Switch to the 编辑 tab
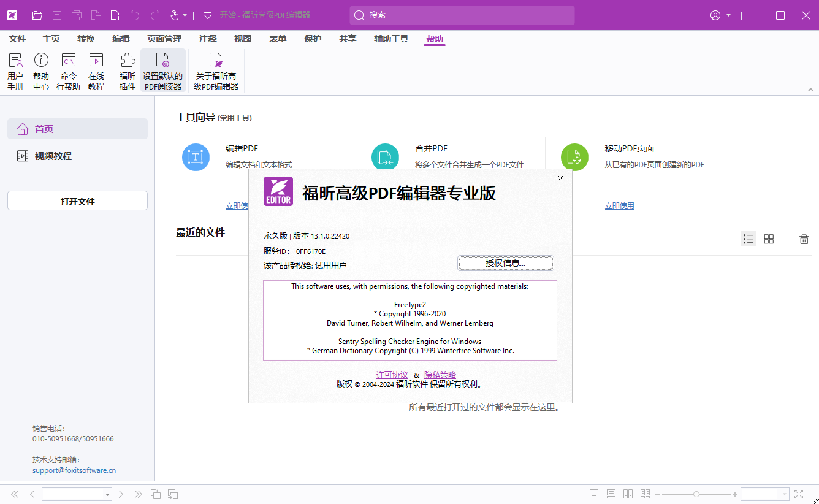The image size is (819, 504). point(121,39)
